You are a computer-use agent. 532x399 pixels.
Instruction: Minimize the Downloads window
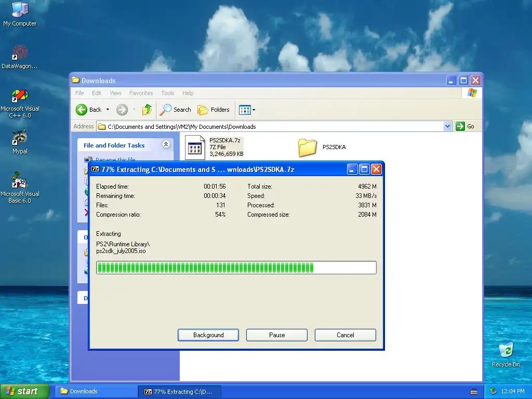tap(451, 81)
